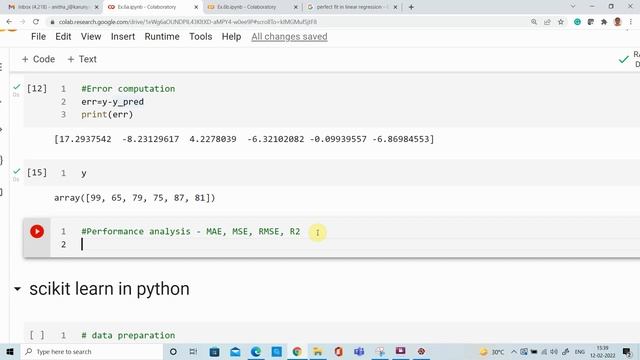Click the browser address bar URL

click(188, 22)
